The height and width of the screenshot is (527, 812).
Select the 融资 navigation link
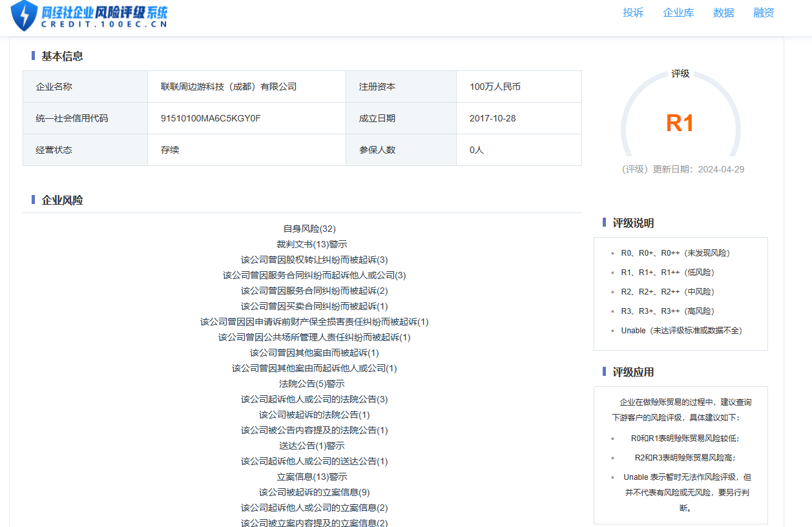(764, 13)
